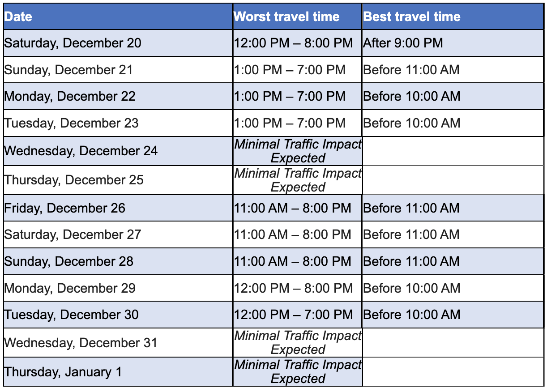Viewport: 547px width, 392px height.
Task: Select the "Sunday, December 21" cell
Action: coord(68,70)
